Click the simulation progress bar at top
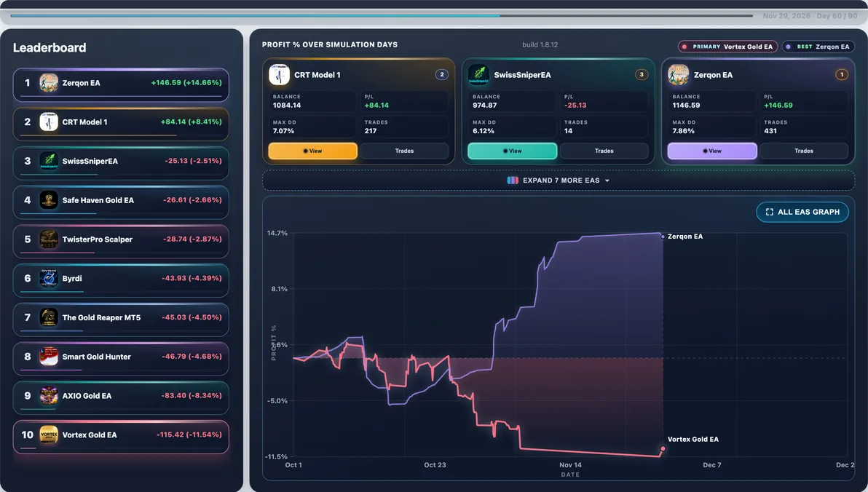 [x=382, y=15]
